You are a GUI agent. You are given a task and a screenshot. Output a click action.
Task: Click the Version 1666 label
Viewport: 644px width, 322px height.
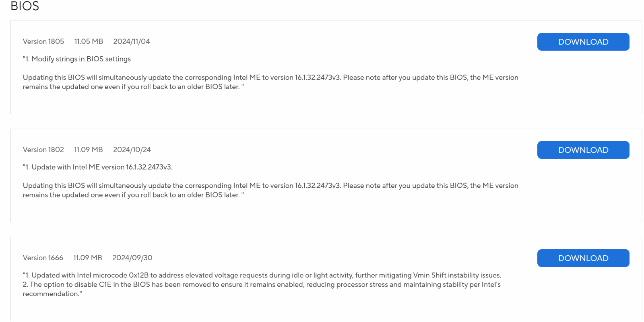point(43,258)
